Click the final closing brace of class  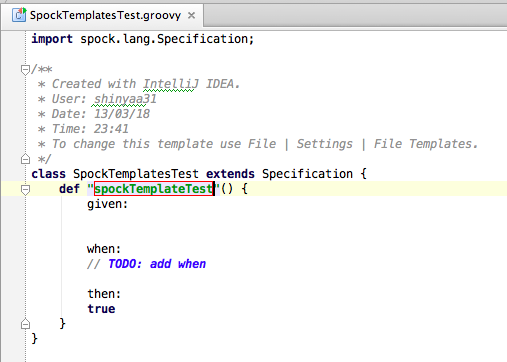pyautogui.click(x=35, y=339)
